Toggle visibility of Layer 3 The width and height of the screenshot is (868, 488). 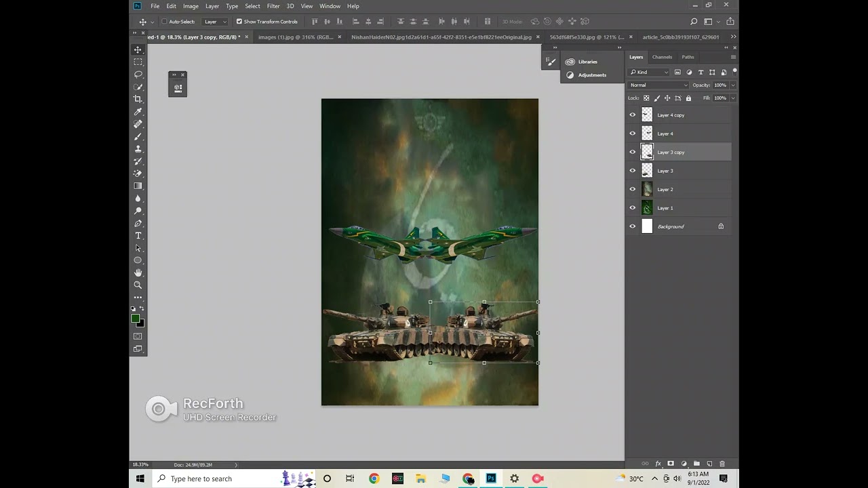pyautogui.click(x=633, y=171)
